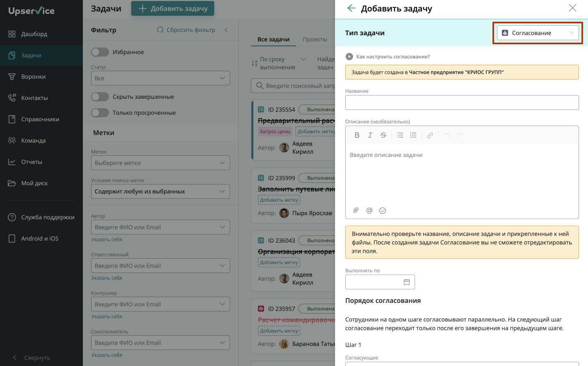The image size is (588, 366).
Task: Reset filter via Сбросить фильтр
Action: point(186,30)
